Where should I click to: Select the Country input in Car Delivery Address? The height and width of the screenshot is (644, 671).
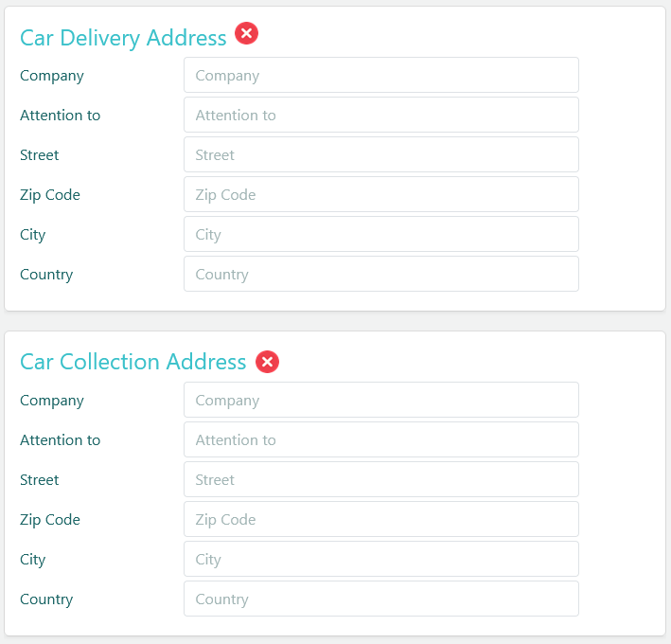click(x=380, y=275)
